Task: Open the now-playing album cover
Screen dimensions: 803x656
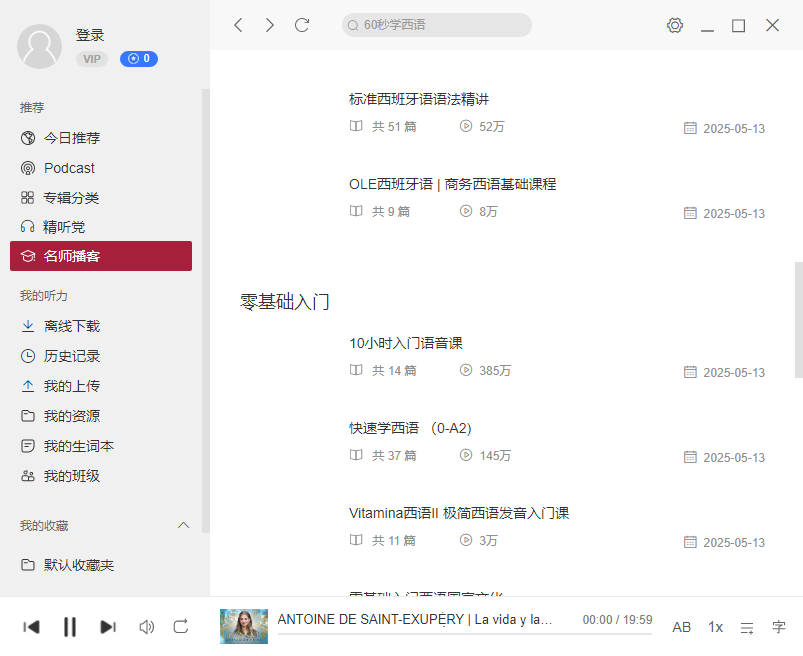Action: [244, 626]
